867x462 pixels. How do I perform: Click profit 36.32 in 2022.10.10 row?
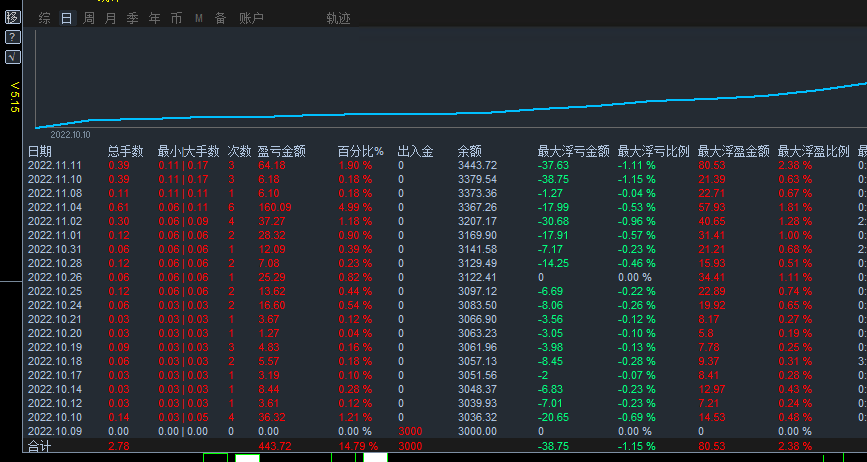[x=272, y=417]
